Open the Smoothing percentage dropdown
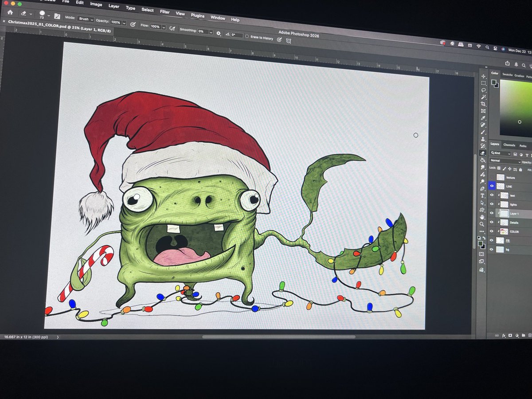 (x=211, y=32)
